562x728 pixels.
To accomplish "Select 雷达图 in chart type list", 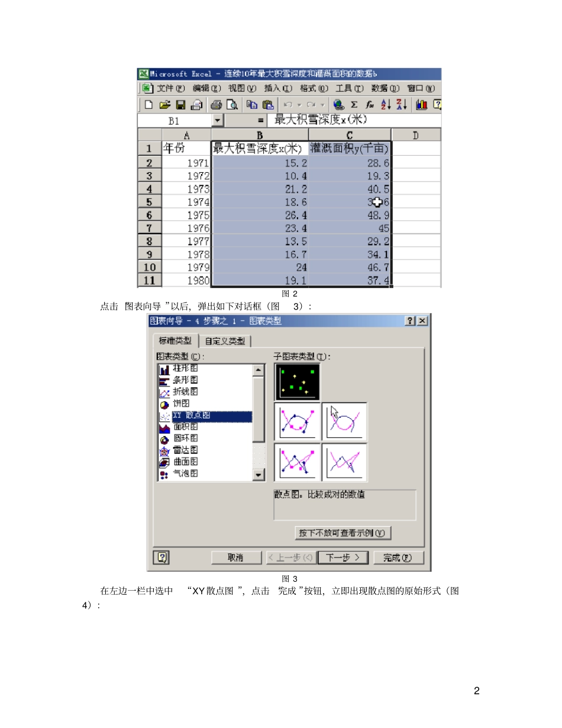I will point(185,450).
